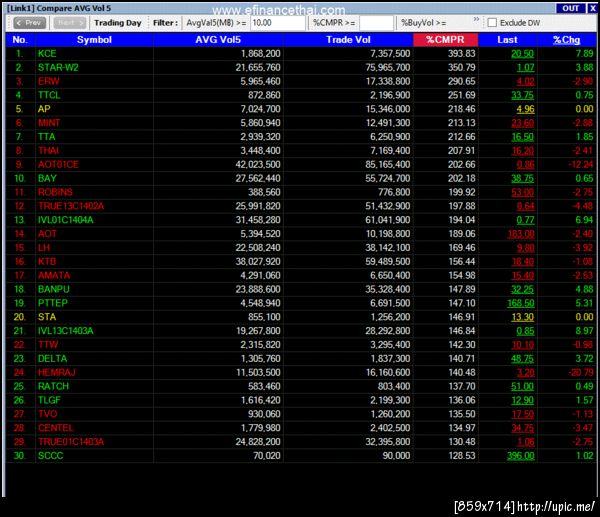This screenshot has height=517, width=600.
Task: Select the CENTEL symbol
Action: [x=55, y=428]
